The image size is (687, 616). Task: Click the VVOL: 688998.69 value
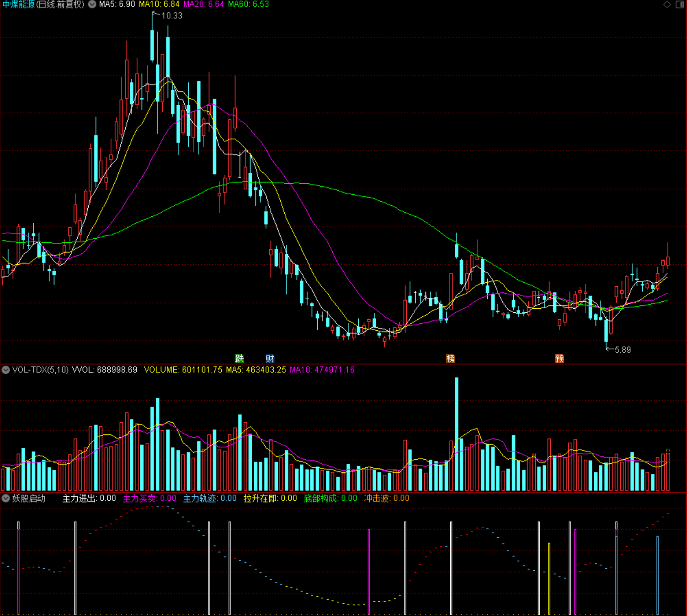[x=105, y=370]
